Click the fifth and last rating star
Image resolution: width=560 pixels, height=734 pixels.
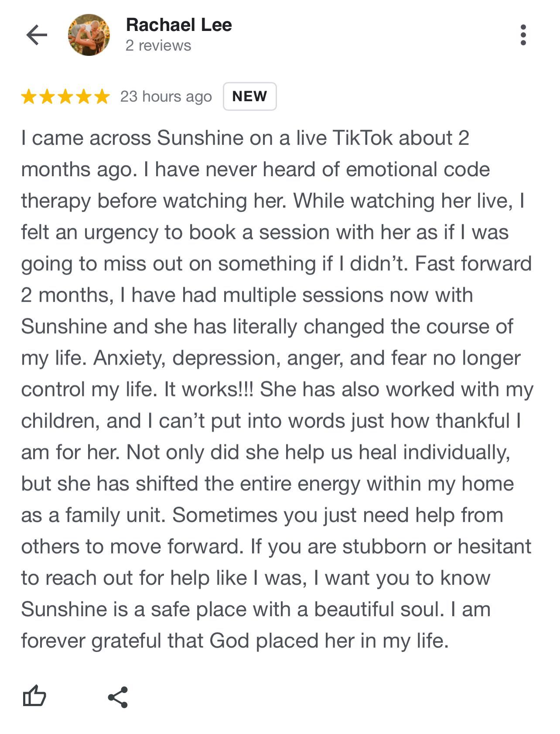102,96
